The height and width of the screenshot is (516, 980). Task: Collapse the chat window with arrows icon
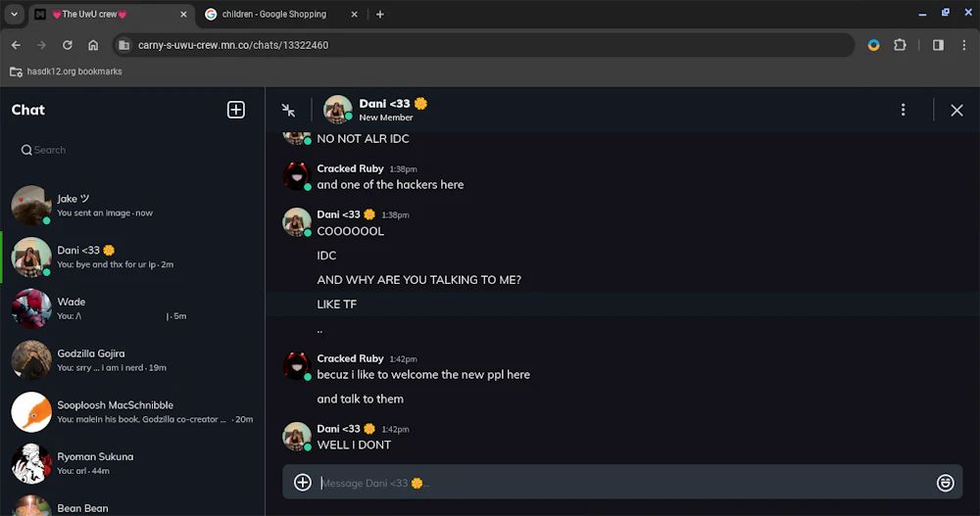tap(288, 110)
